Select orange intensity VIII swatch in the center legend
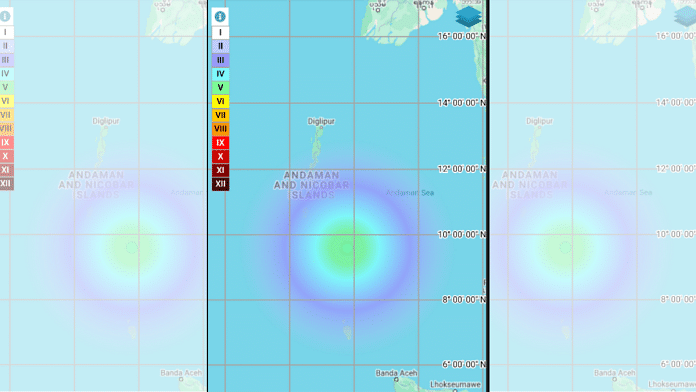The image size is (696, 392). tap(220, 129)
